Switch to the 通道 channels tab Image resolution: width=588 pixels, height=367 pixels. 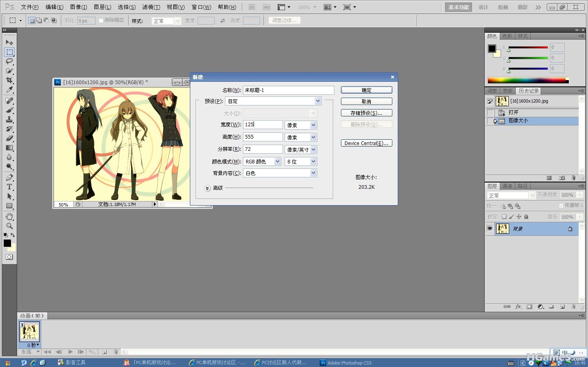tap(507, 186)
